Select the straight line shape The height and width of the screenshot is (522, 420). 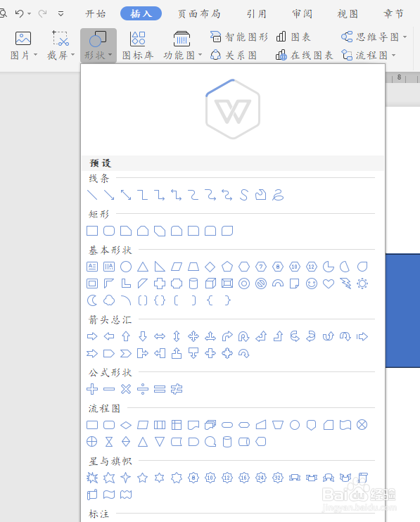point(92,195)
